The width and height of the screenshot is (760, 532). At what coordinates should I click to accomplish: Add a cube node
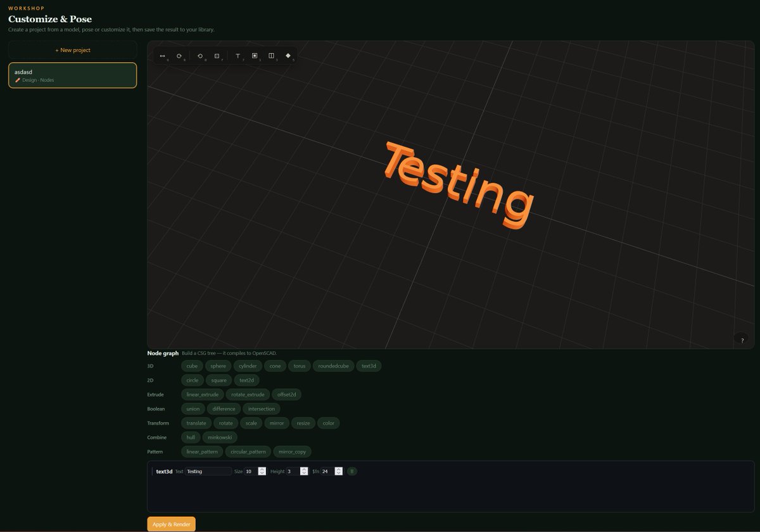[x=192, y=366]
